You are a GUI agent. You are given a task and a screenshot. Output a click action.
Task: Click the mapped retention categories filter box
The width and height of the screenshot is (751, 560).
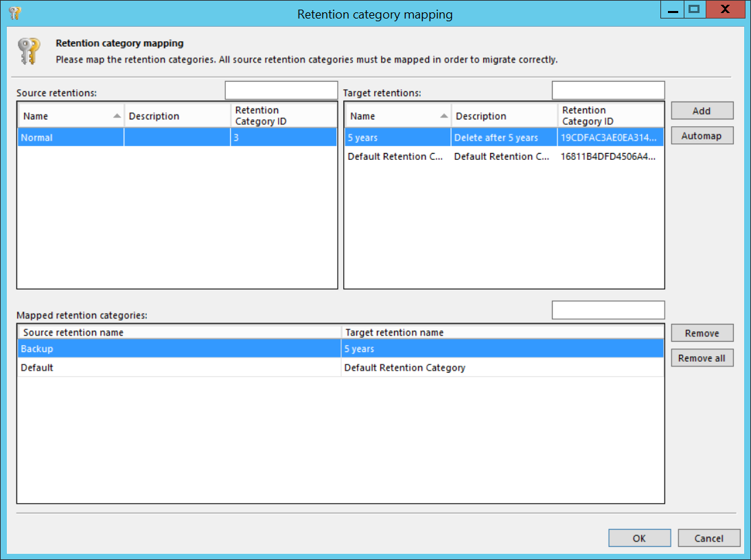(608, 310)
